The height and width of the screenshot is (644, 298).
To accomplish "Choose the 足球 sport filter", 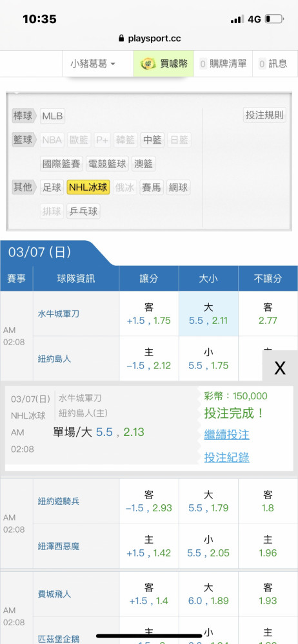I will click(x=52, y=187).
